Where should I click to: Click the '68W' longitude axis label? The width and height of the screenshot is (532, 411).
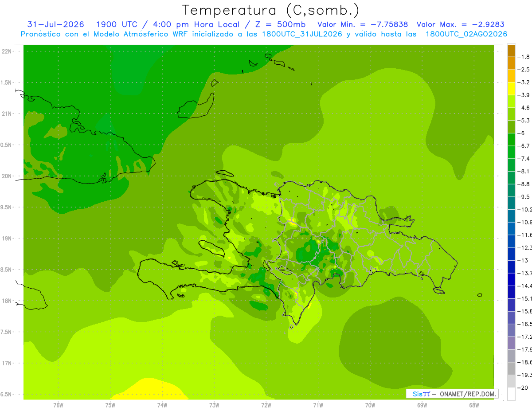point(474,405)
